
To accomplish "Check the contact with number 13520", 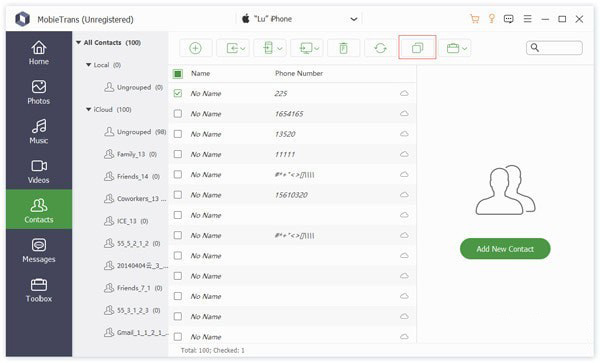I will pyautogui.click(x=178, y=134).
